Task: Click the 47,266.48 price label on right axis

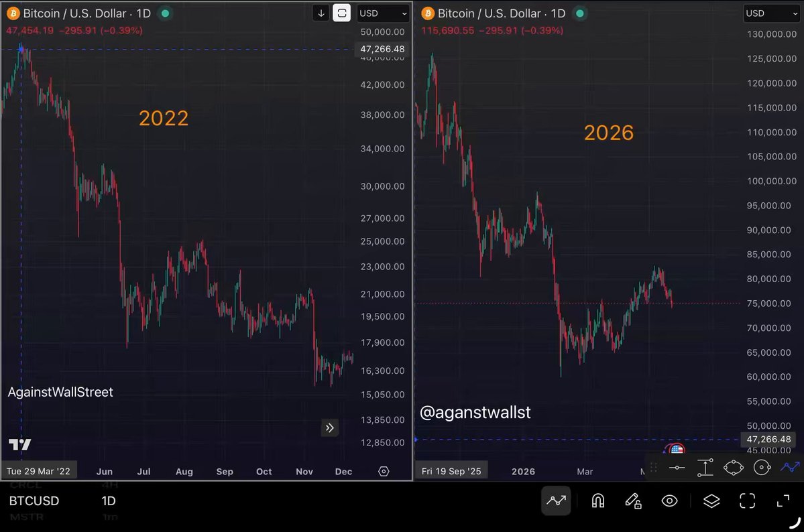Action: [768, 440]
